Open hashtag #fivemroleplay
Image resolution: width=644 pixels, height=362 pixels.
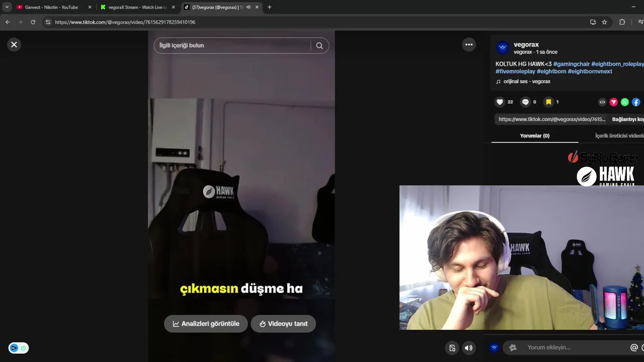pos(515,71)
